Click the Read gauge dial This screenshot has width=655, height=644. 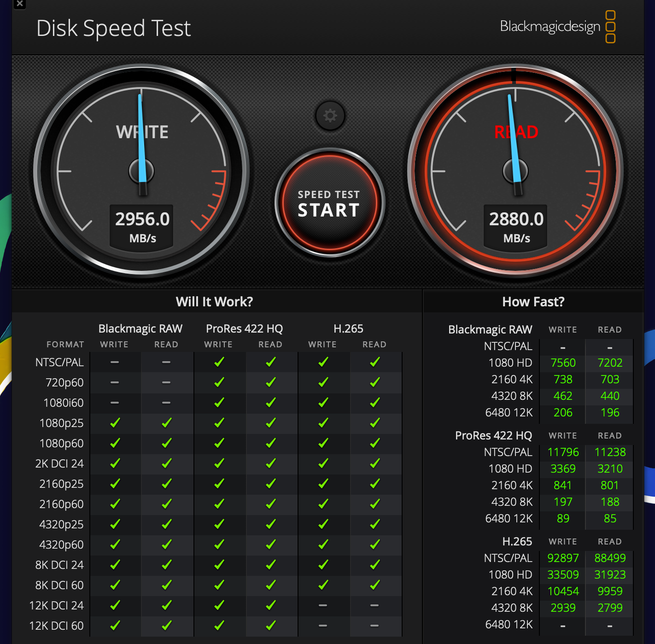click(515, 171)
